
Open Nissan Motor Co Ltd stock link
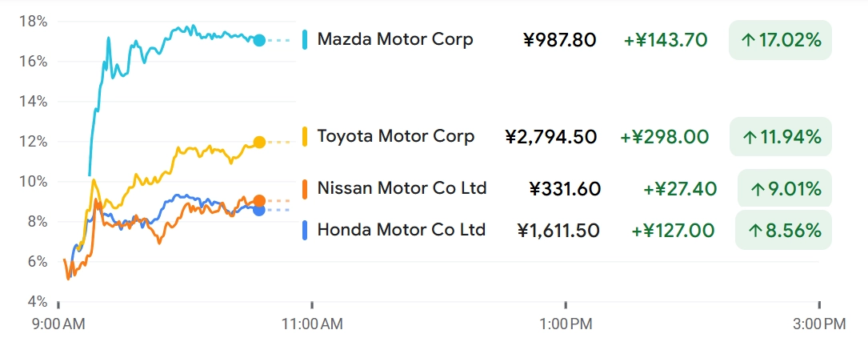pyautogui.click(x=402, y=188)
